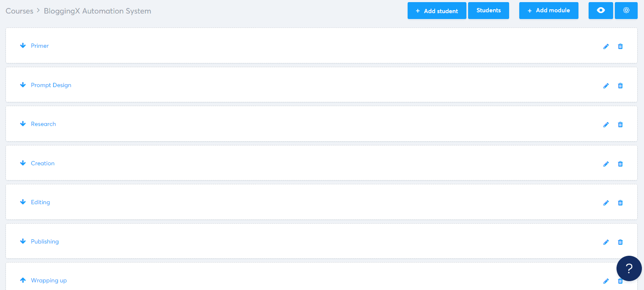Trash the Creation module
Viewport: 644px width, 290px height.
[x=620, y=164]
